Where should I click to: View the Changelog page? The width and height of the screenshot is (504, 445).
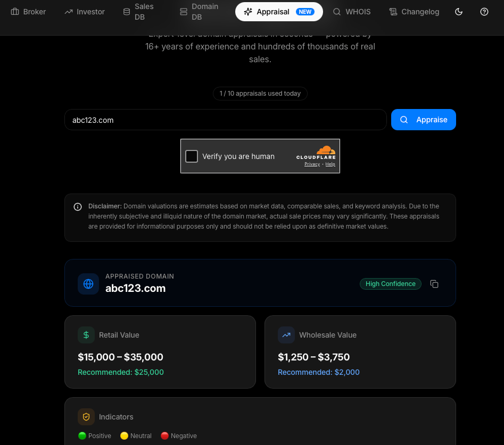414,12
